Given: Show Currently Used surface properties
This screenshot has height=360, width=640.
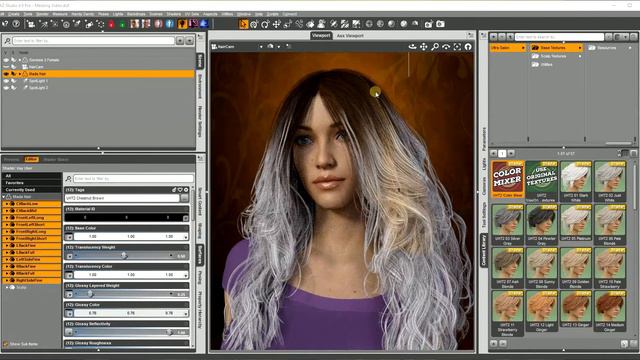Looking at the screenshot, I should coord(31,190).
